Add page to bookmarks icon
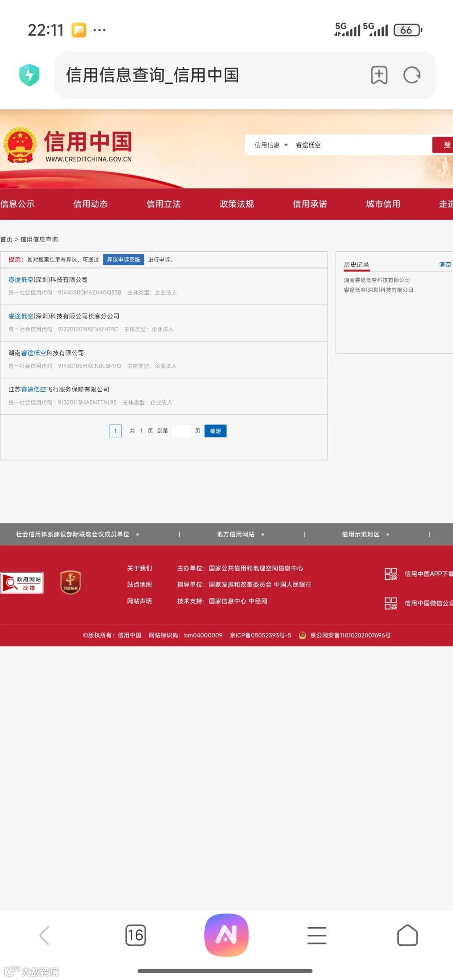This screenshot has height=980, width=453. (x=379, y=75)
